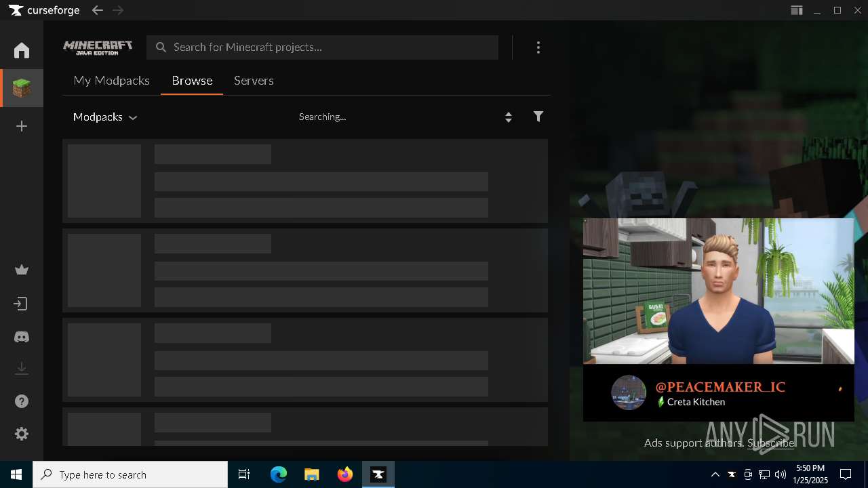
Task: Open the network icon in system tray
Action: (x=764, y=474)
